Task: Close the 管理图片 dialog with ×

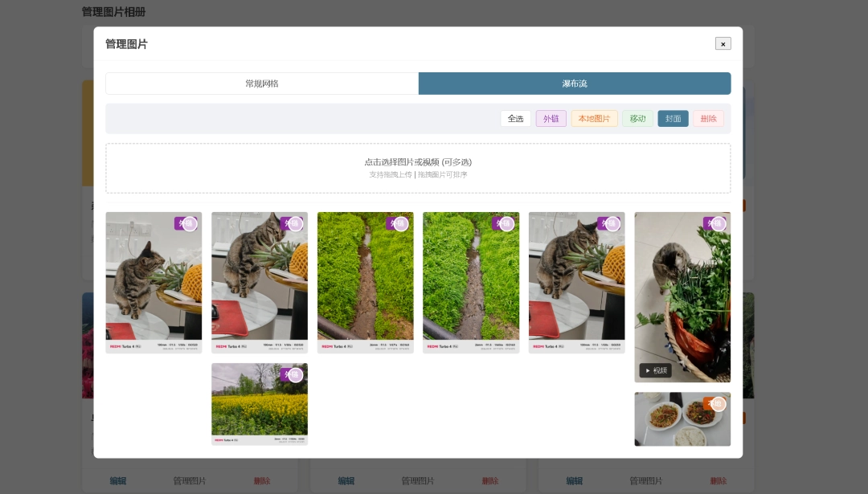Action: click(x=723, y=44)
